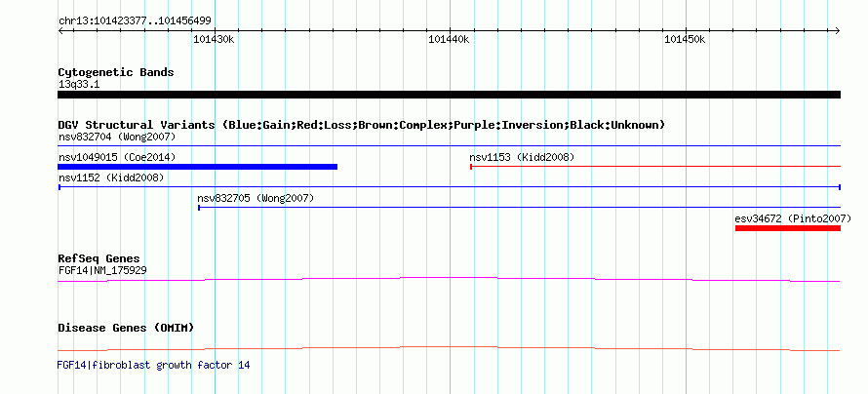Screen dimensions: 868x394
Task: Click the 101450k ruler tick label
Action: (685, 39)
